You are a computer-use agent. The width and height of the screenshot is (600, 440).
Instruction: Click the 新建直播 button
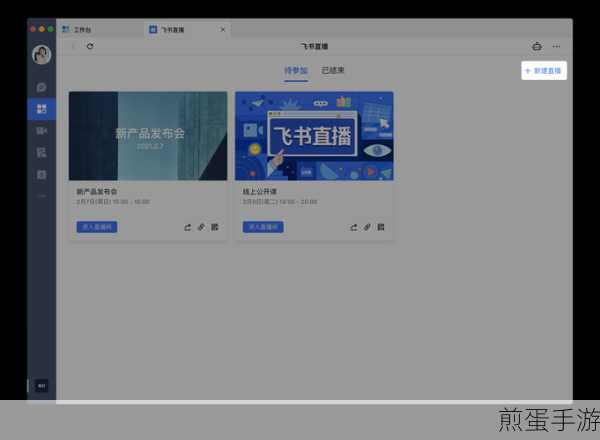pyautogui.click(x=544, y=70)
